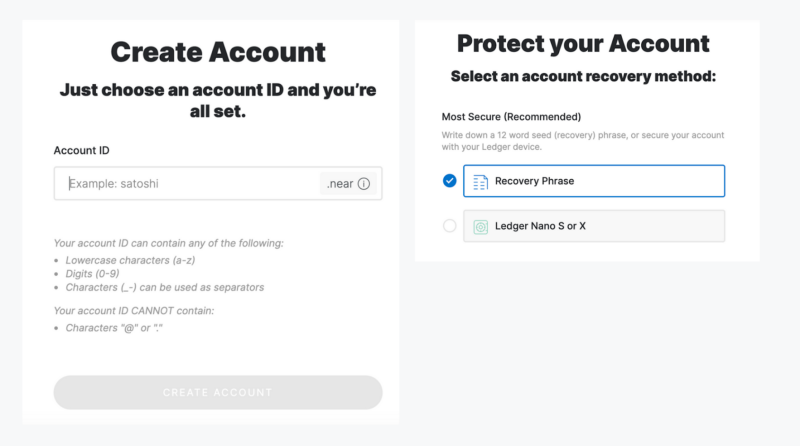Click the 12 word seed phrase description
This screenshot has width=800, height=446.
[x=584, y=141]
